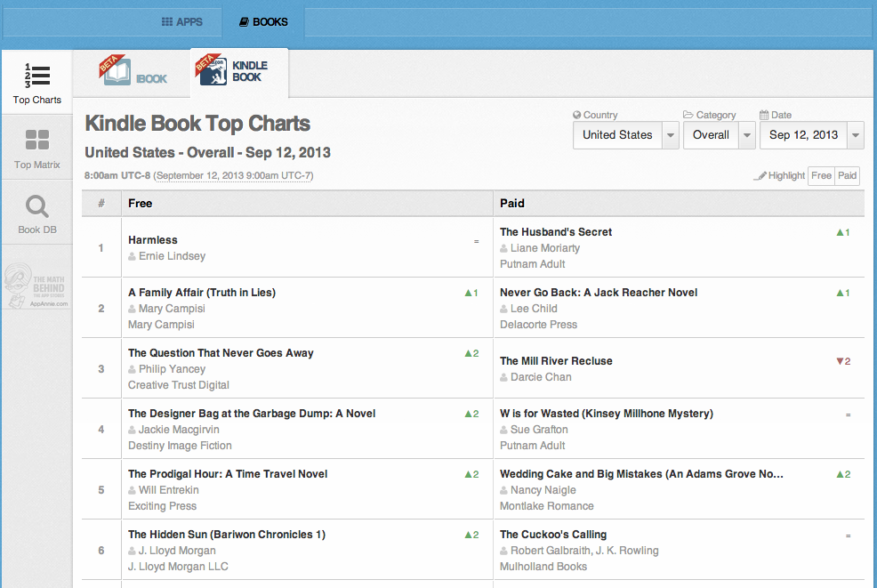This screenshot has height=588, width=877.
Task: Switch to the APPS tab
Action: tap(182, 22)
